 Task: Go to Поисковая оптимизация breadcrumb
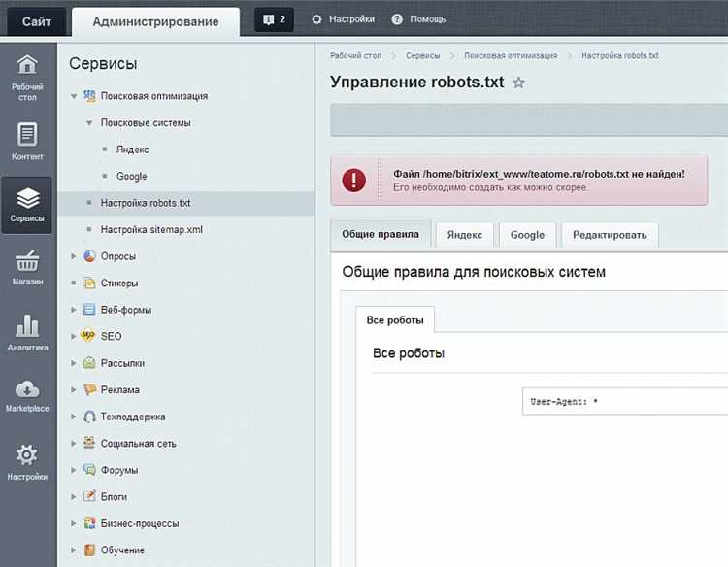point(511,55)
